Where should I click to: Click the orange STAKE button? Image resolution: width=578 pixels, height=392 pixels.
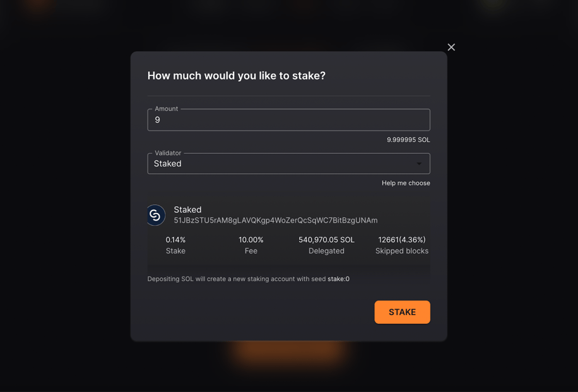click(402, 312)
